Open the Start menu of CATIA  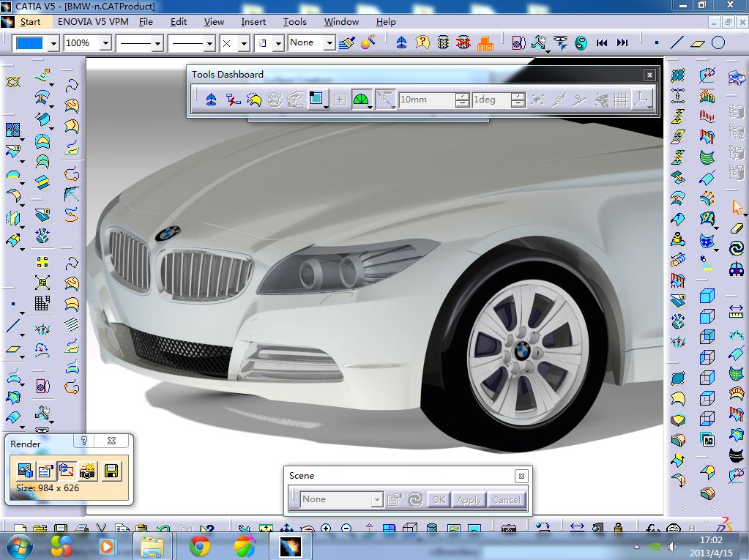tap(30, 22)
